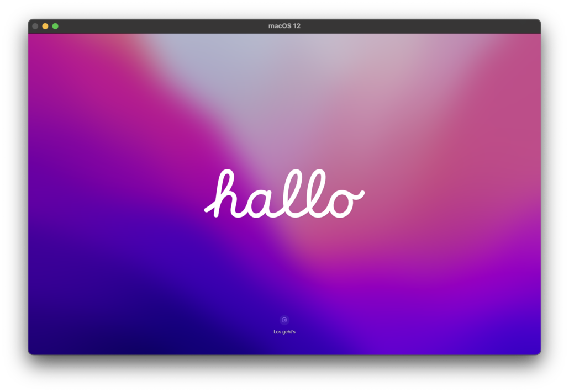569x392 pixels.
Task: Click the "macOS 12" window title
Action: coord(284,26)
